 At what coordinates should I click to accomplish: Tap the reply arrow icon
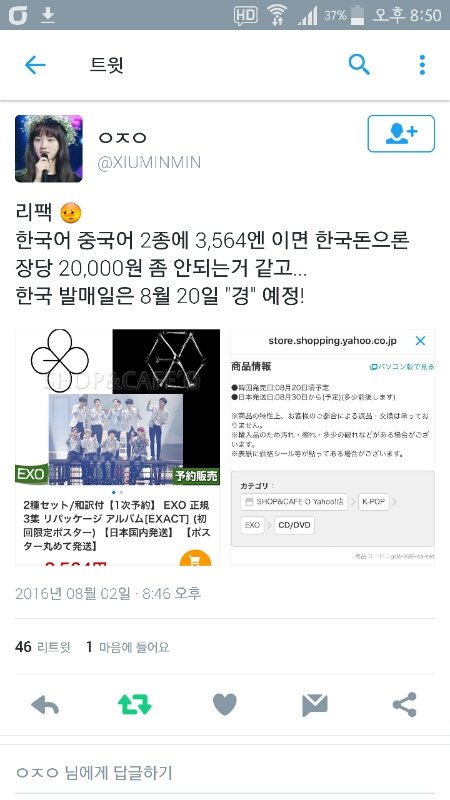[x=45, y=705]
